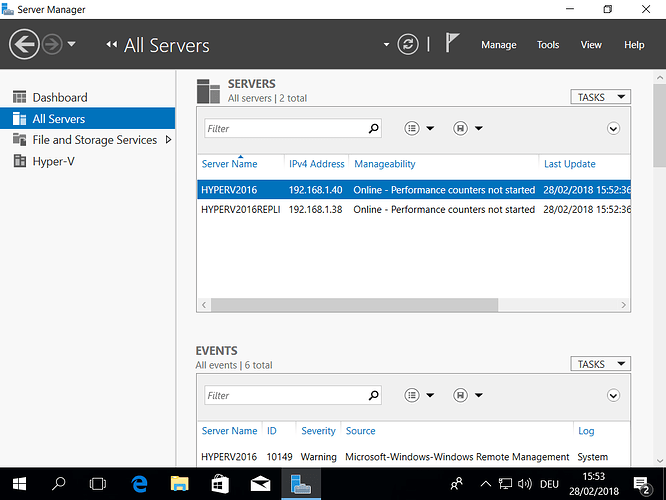Select Dashboard in the left pane
This screenshot has width=666, height=500.
click(x=60, y=97)
